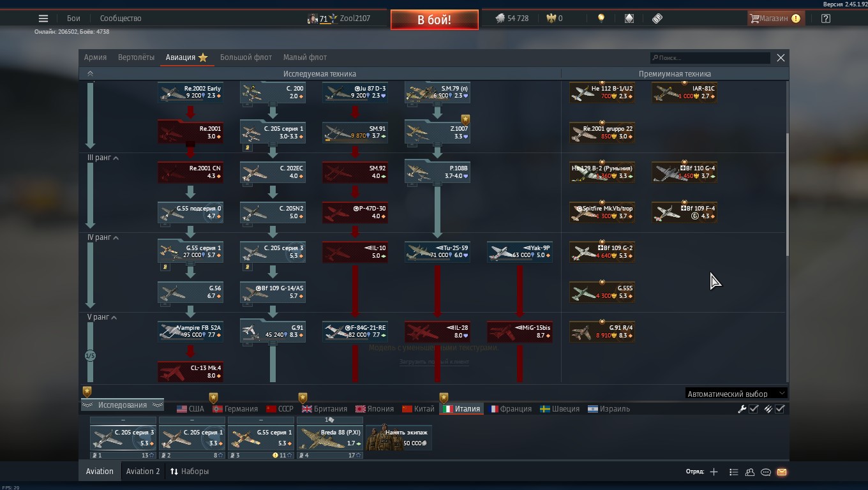Select premium IAR-81C aircraft
The height and width of the screenshot is (490, 868).
(684, 93)
